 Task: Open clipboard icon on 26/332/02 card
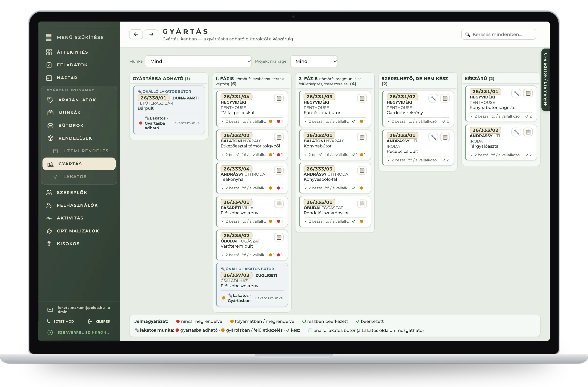[279, 137]
